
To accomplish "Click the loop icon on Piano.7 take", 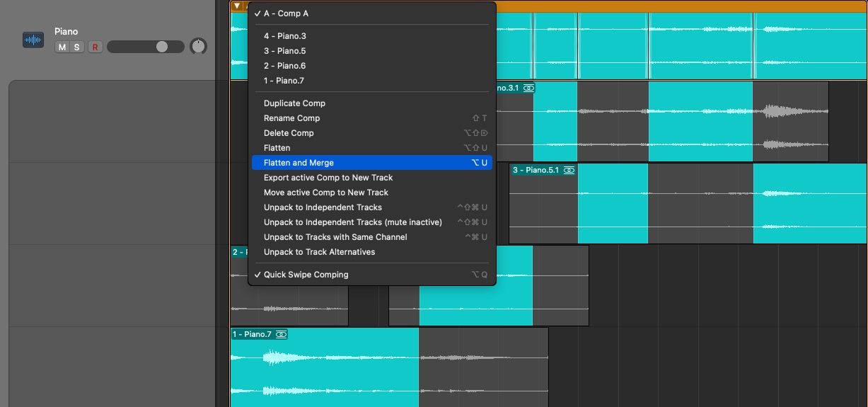I will 282,334.
